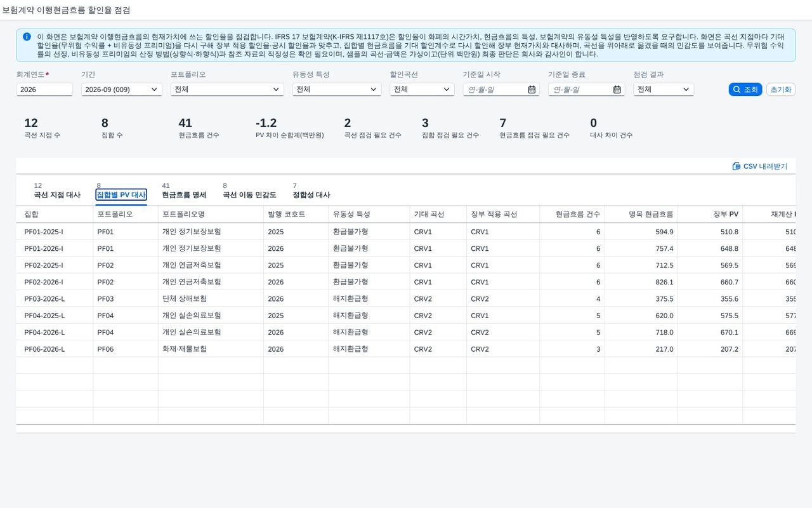Image resolution: width=812 pixels, height=508 pixels.
Task: Open the 포트폴리오 dropdown
Action: [x=227, y=90]
